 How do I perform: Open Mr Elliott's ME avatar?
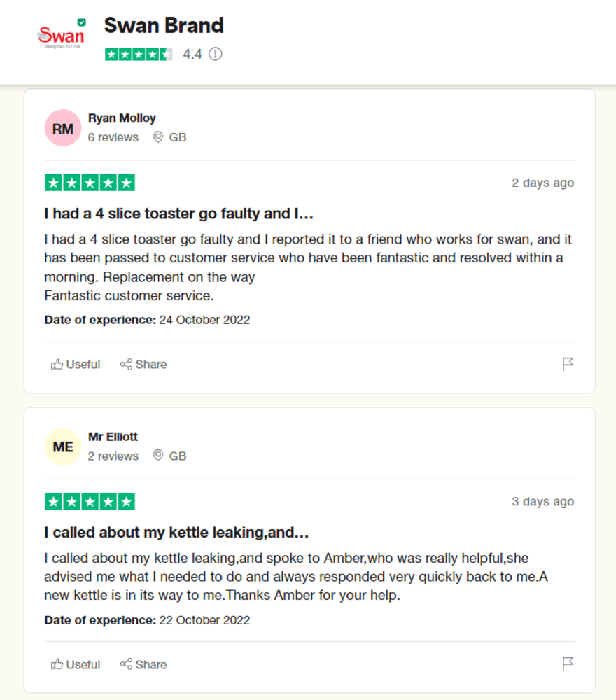pyautogui.click(x=63, y=447)
